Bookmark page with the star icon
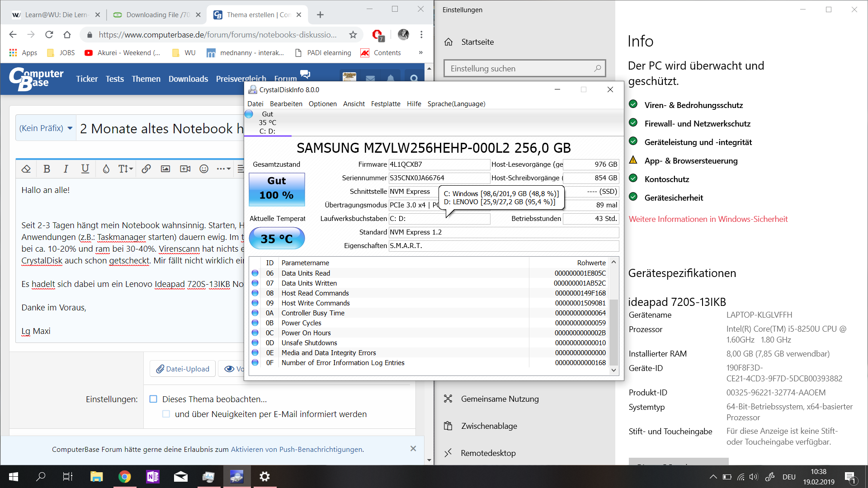The width and height of the screenshot is (868, 488). (353, 35)
